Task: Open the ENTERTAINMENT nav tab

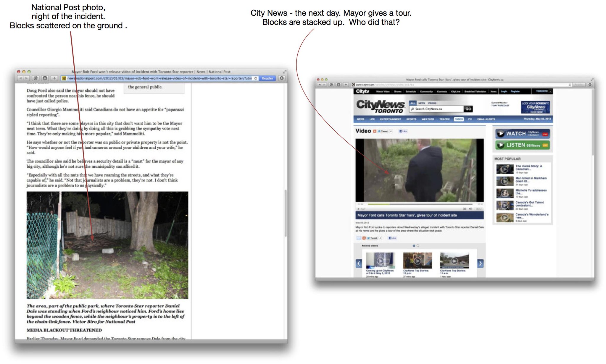Action: [390, 119]
